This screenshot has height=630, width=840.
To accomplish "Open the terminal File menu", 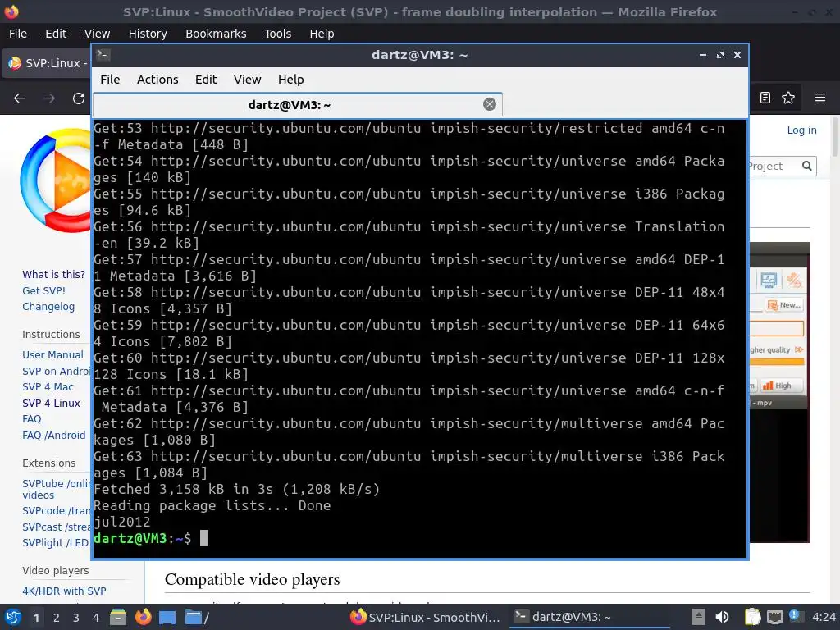I will [x=110, y=80].
